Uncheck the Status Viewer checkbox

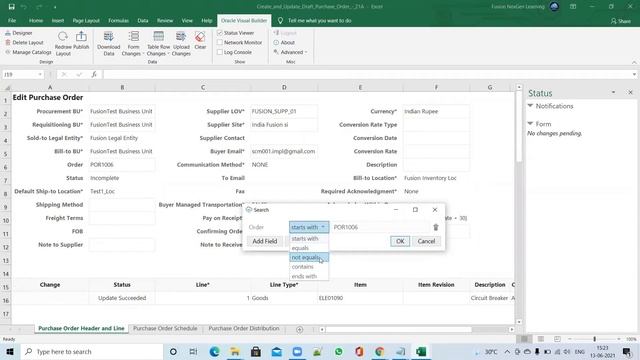(x=220, y=33)
